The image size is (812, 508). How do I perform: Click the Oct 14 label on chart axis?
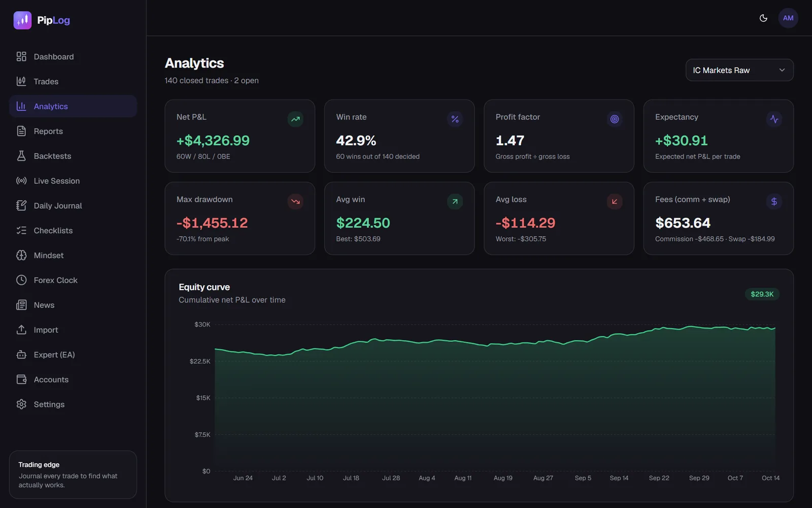[x=770, y=478]
